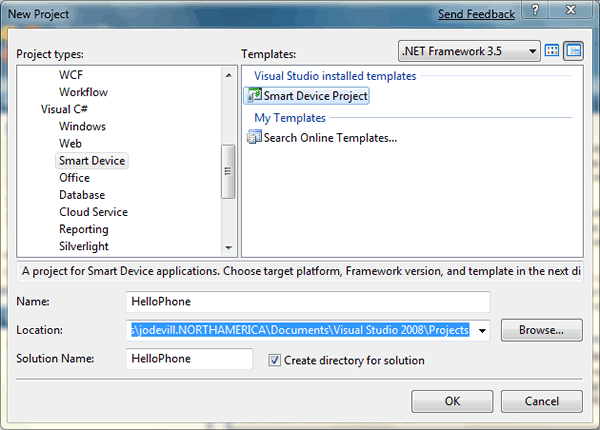
Task: Switch templates to small icons view
Action: tap(573, 51)
